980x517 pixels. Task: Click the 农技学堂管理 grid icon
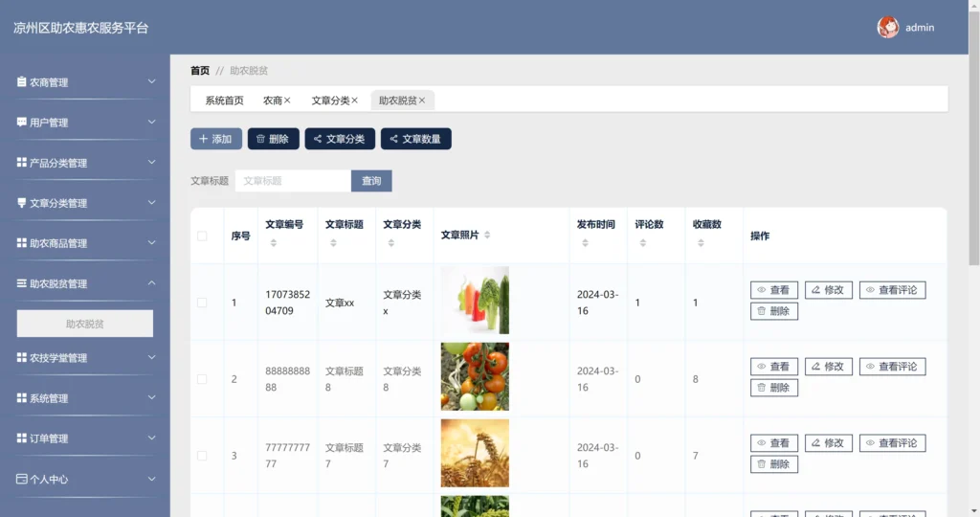21,357
